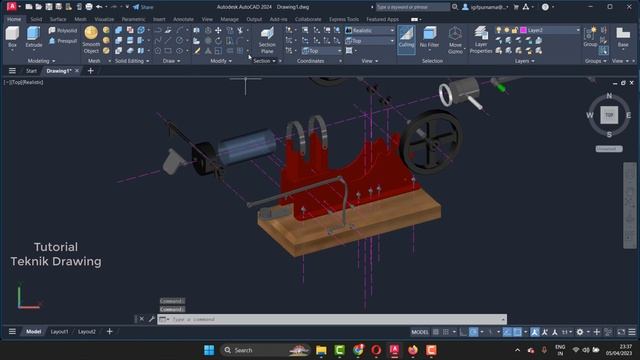Viewport: 640px width, 360px height.
Task: Toggle polar tracking in the status bar
Action: (x=473, y=332)
